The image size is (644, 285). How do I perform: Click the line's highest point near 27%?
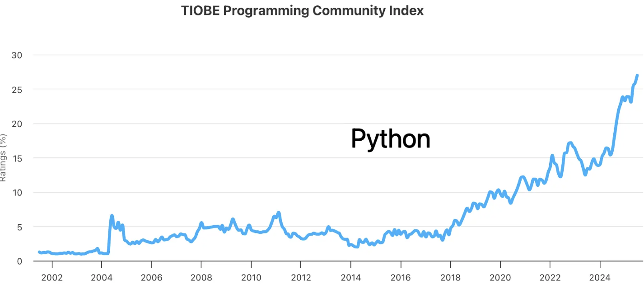(x=637, y=76)
